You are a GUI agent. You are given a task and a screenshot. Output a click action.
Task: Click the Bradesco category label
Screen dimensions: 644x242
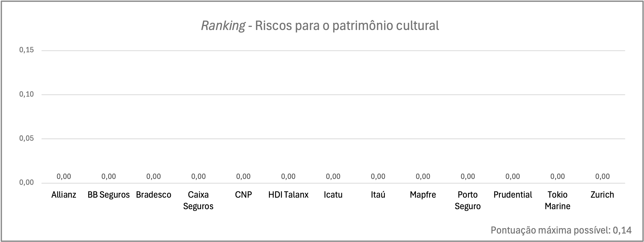(x=154, y=195)
